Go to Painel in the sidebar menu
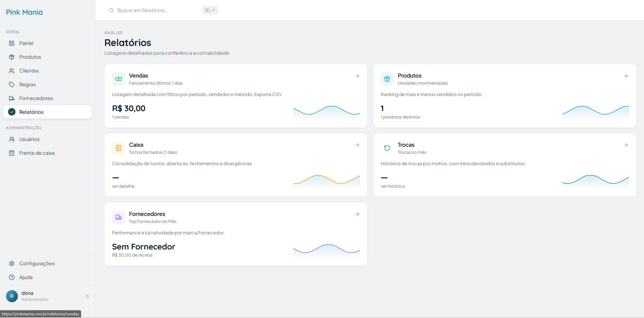The image size is (644, 318). pos(47,43)
